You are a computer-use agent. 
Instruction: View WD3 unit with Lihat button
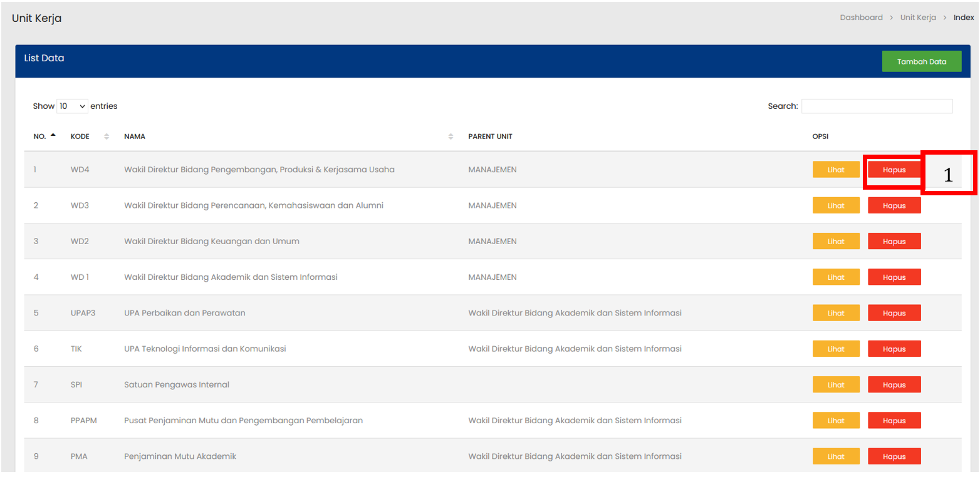coord(835,205)
